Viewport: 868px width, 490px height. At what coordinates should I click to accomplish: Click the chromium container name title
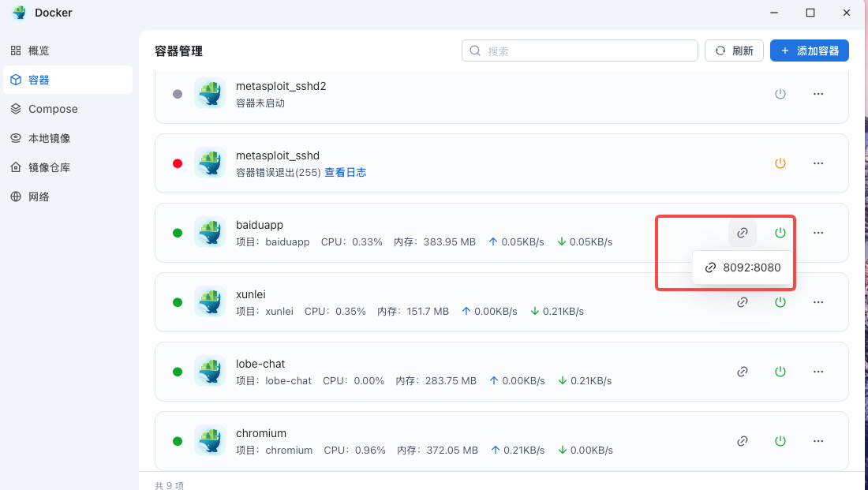pos(261,433)
